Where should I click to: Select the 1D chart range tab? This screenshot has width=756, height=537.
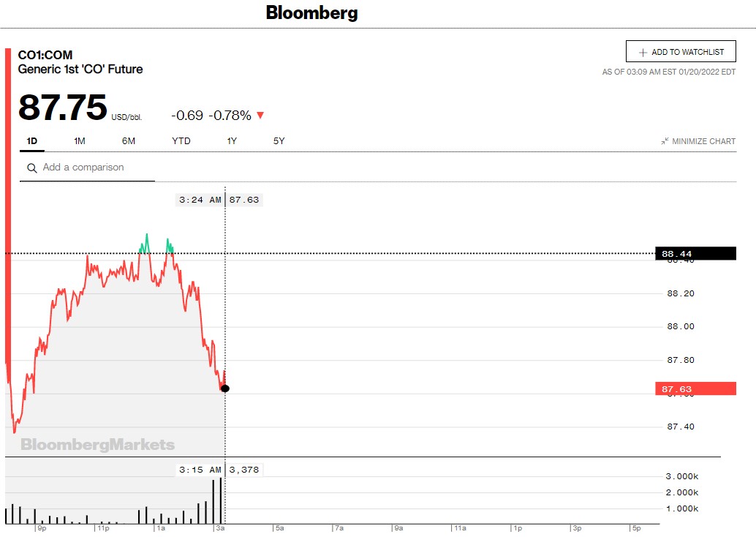pyautogui.click(x=31, y=141)
